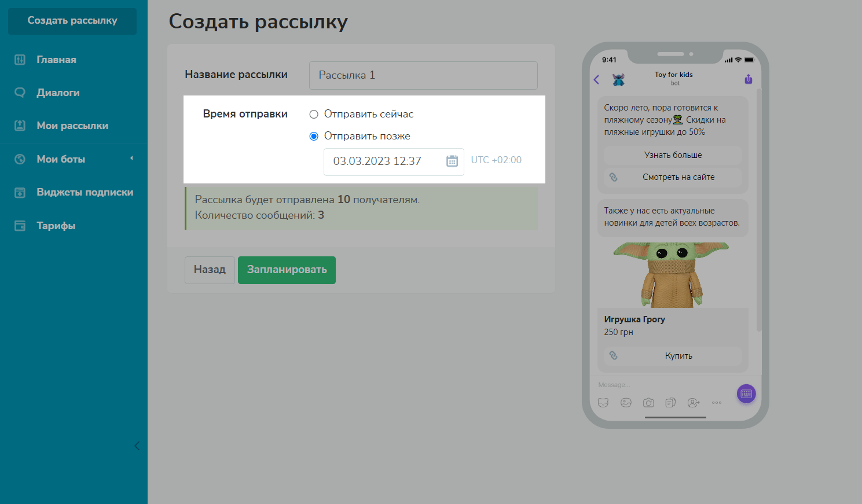
Task: Click the sidebar Создать рассылку button
Action: coord(72,21)
